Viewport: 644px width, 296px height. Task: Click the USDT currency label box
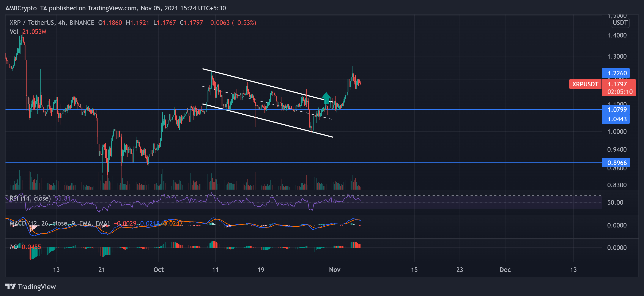point(620,23)
